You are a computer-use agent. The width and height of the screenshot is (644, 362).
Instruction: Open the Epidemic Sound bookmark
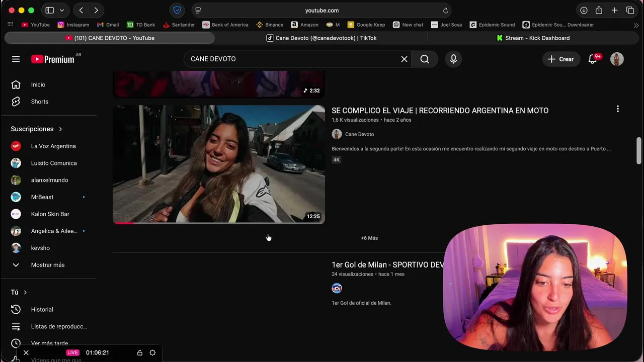(493, 25)
